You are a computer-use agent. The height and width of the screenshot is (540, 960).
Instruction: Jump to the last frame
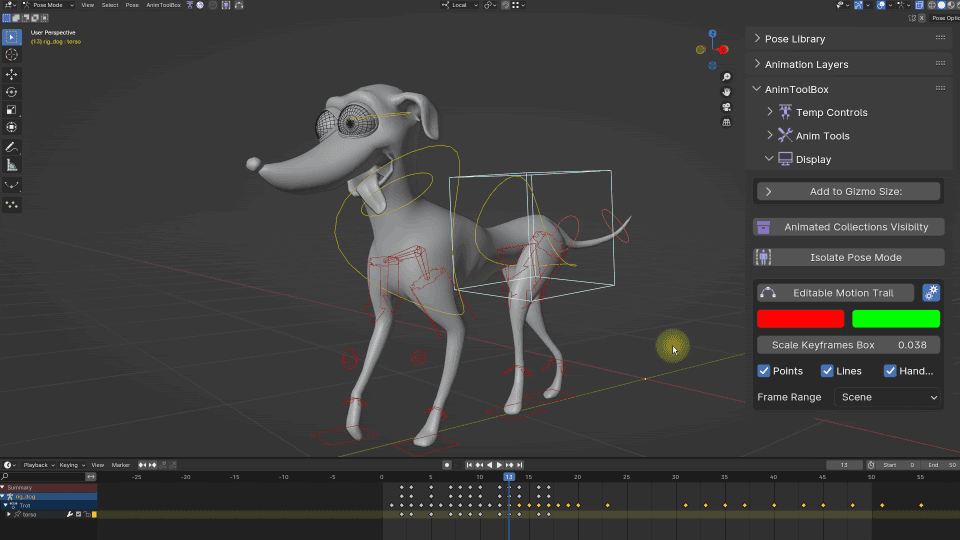(519, 465)
